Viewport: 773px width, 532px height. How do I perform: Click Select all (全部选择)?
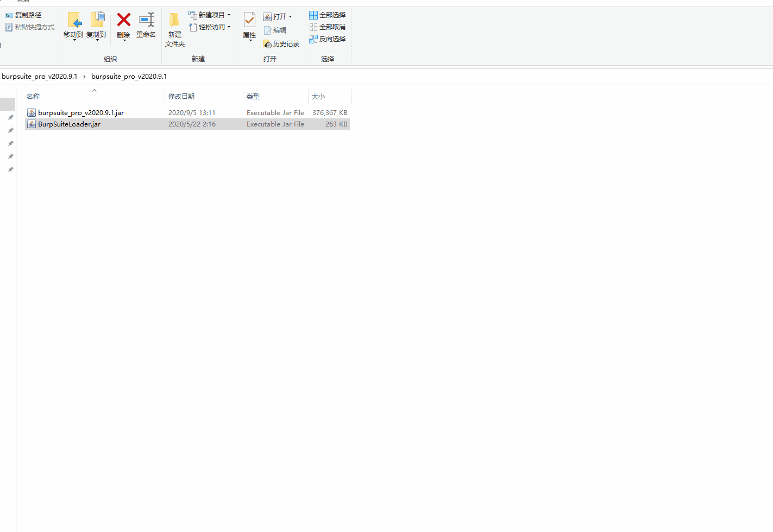coord(328,15)
